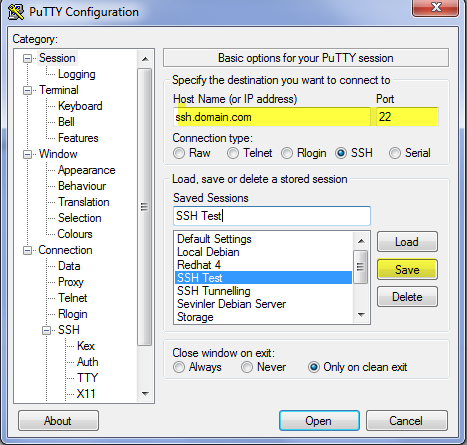Open the Behaviour settings category

coord(82,186)
